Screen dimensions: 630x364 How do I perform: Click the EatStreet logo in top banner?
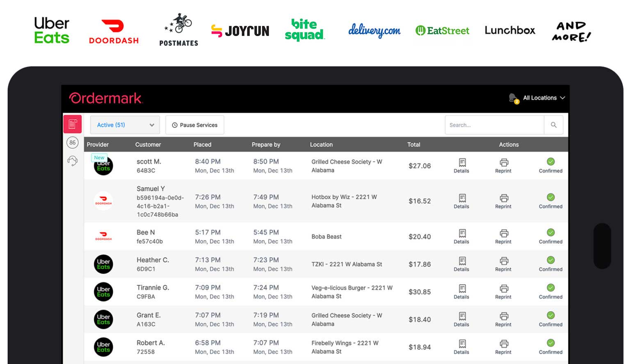pos(442,30)
